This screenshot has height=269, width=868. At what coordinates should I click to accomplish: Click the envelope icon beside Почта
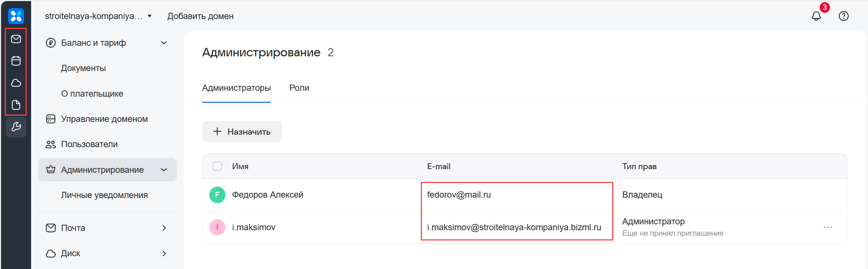tap(51, 228)
